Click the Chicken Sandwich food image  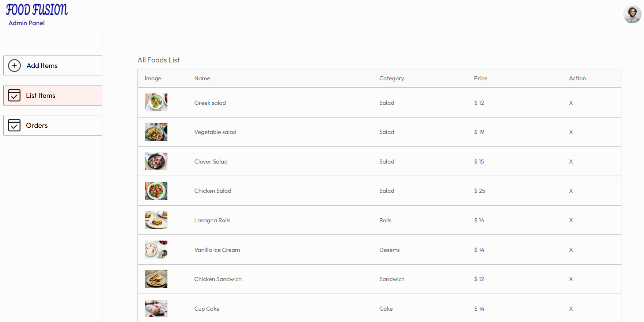(x=156, y=279)
